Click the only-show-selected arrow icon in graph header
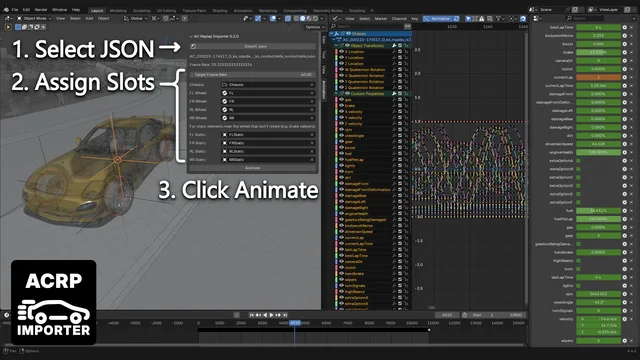 tap(468, 18)
